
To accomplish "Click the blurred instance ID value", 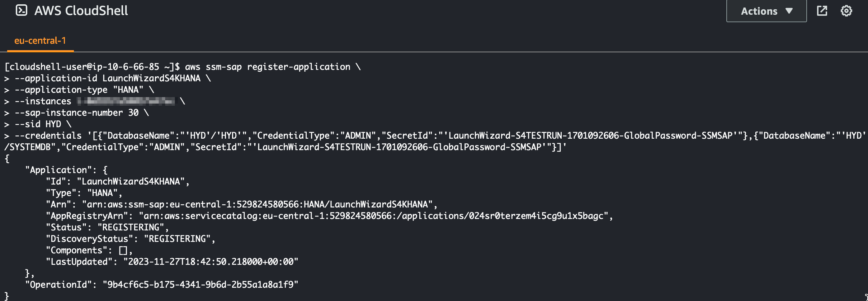I will [126, 101].
